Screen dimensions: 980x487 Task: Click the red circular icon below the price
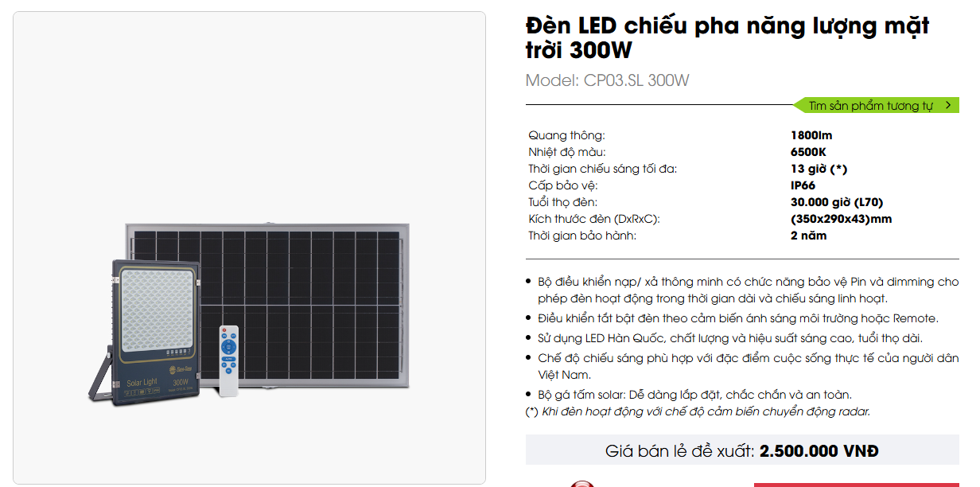583,484
